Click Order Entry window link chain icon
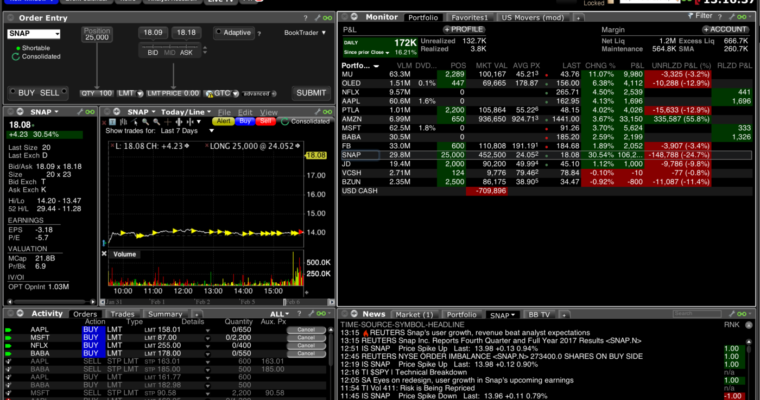 (x=328, y=18)
